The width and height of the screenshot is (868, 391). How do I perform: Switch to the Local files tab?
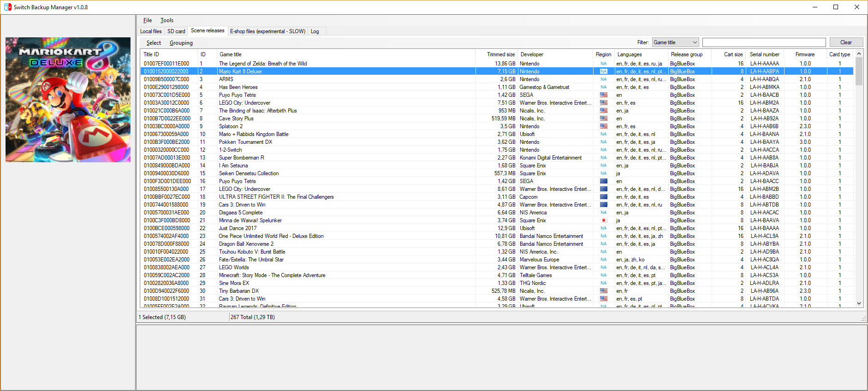[151, 31]
